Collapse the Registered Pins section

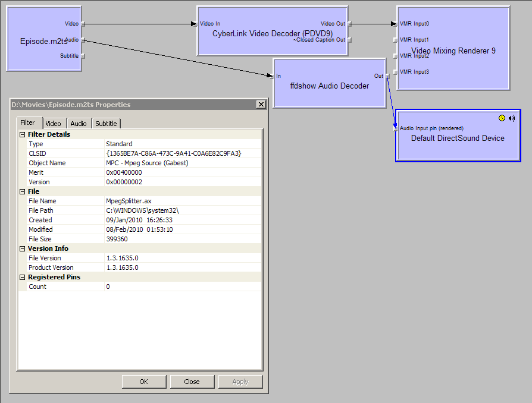[23, 277]
